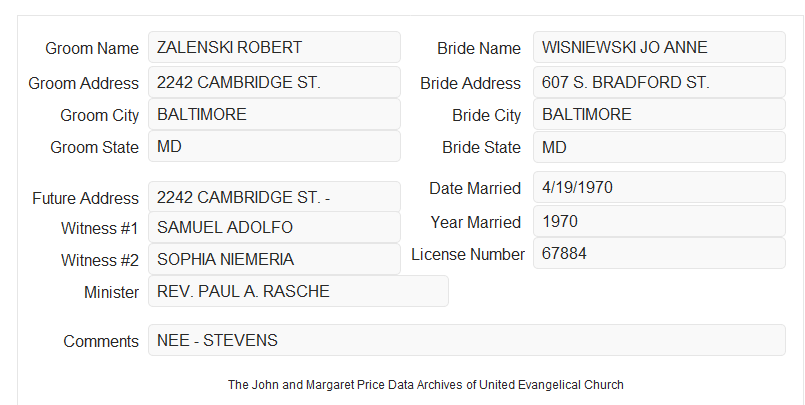Click the Year Married field

(x=659, y=221)
